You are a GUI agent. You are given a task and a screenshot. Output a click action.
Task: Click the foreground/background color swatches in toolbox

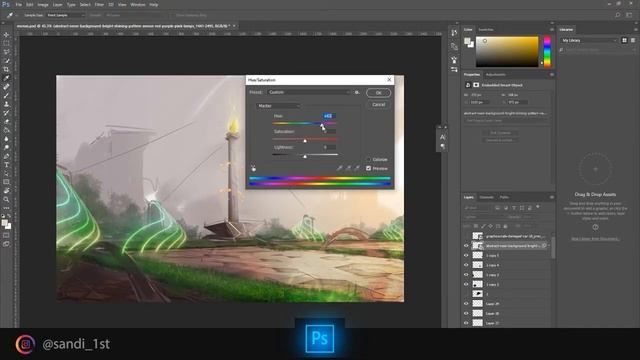tap(6, 224)
